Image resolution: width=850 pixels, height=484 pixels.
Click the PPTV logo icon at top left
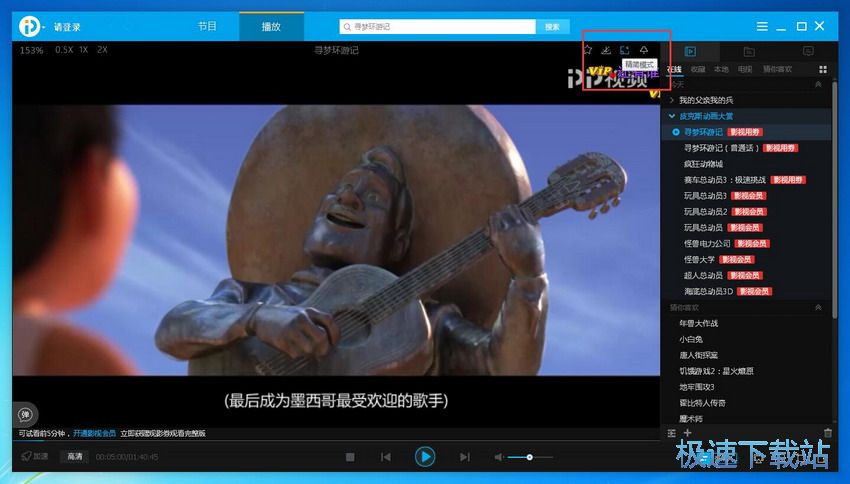[x=29, y=26]
